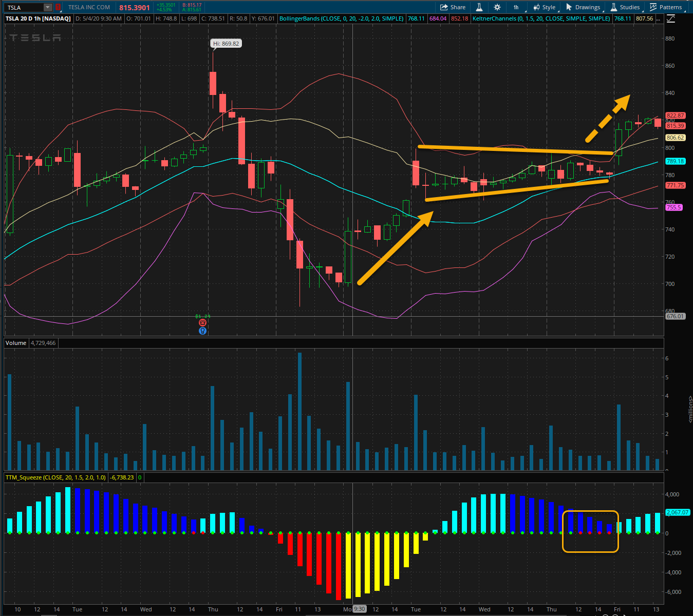693x616 pixels.
Task: Click the R: 50.8 range value
Action: click(x=238, y=18)
